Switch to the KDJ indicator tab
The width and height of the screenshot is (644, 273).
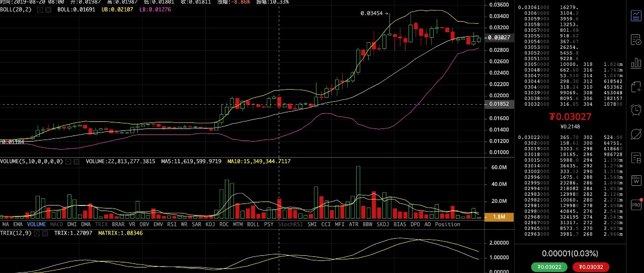point(210,224)
